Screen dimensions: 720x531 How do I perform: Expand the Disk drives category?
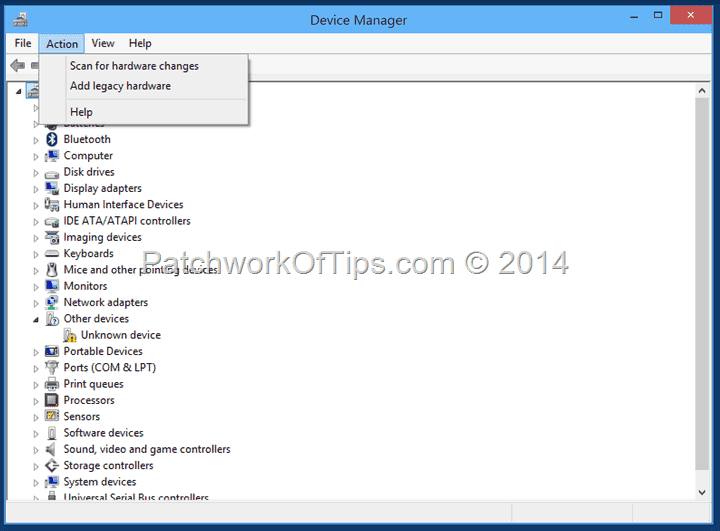pyautogui.click(x=36, y=173)
